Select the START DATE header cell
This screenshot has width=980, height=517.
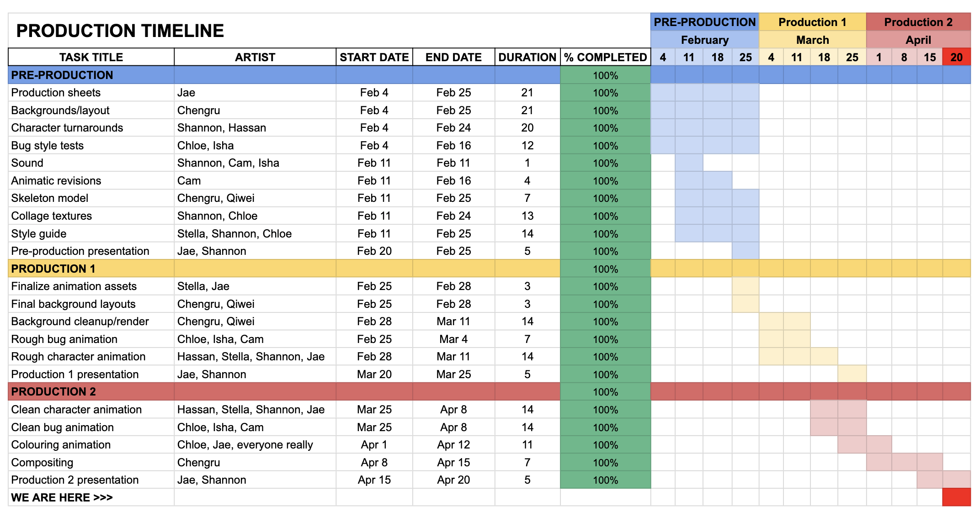(374, 57)
